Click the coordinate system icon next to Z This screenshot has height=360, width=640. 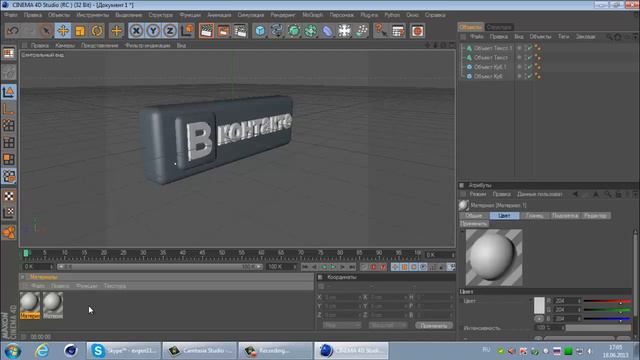187,31
